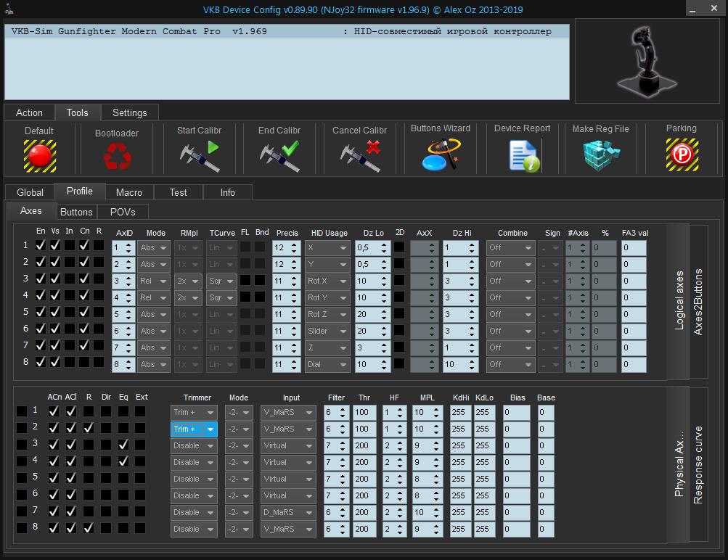This screenshot has height=560, width=728.
Task: Toggle Eq checkbox for physical axis 3
Action: point(123,445)
